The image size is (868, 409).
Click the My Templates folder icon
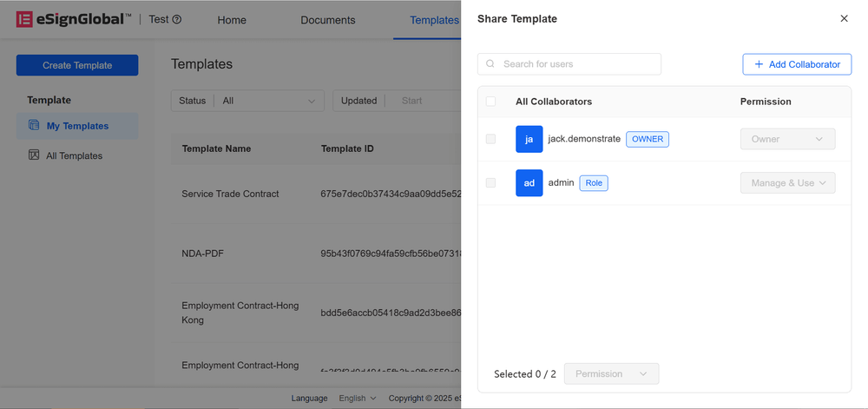click(x=34, y=125)
